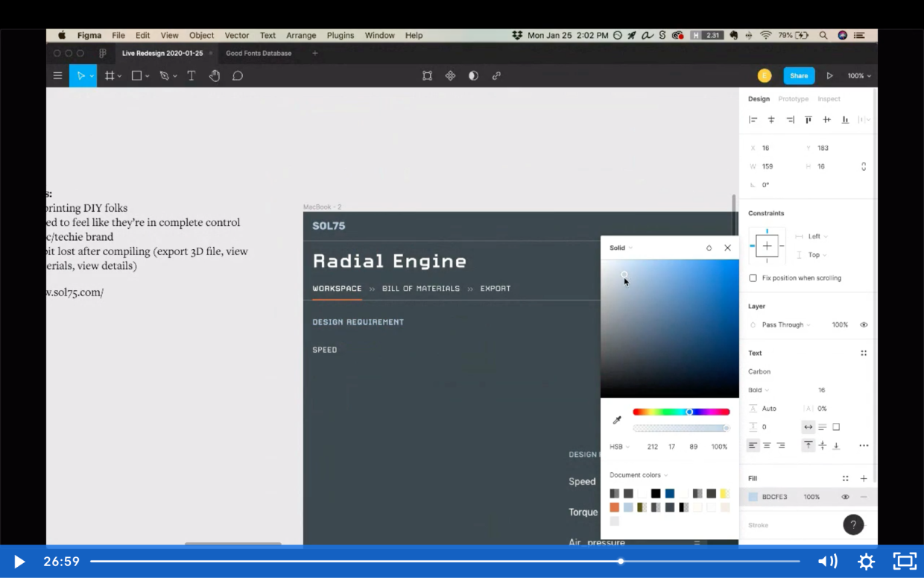
Task: Enable Fix position when scrolling
Action: (753, 277)
